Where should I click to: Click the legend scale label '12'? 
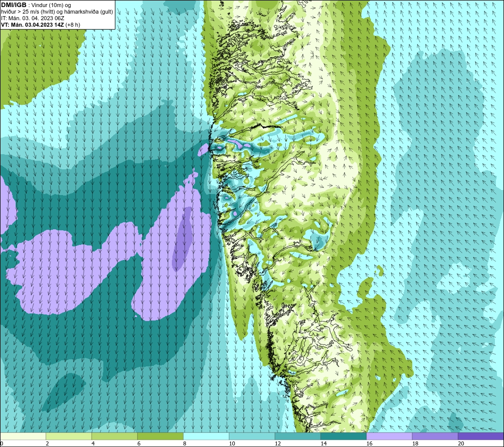tap(278, 443)
